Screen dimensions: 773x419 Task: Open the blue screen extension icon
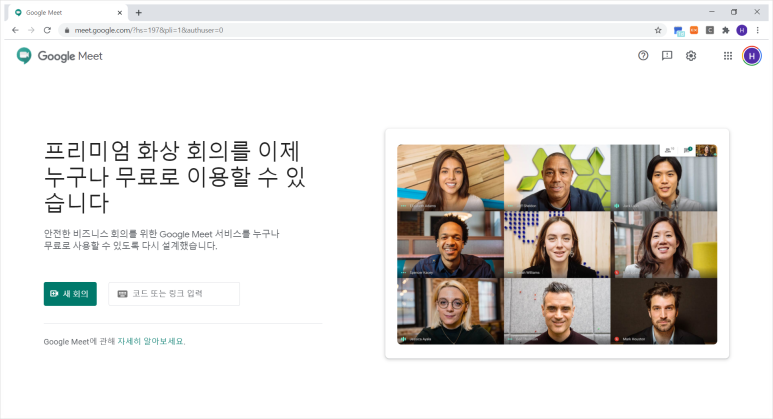tap(679, 31)
